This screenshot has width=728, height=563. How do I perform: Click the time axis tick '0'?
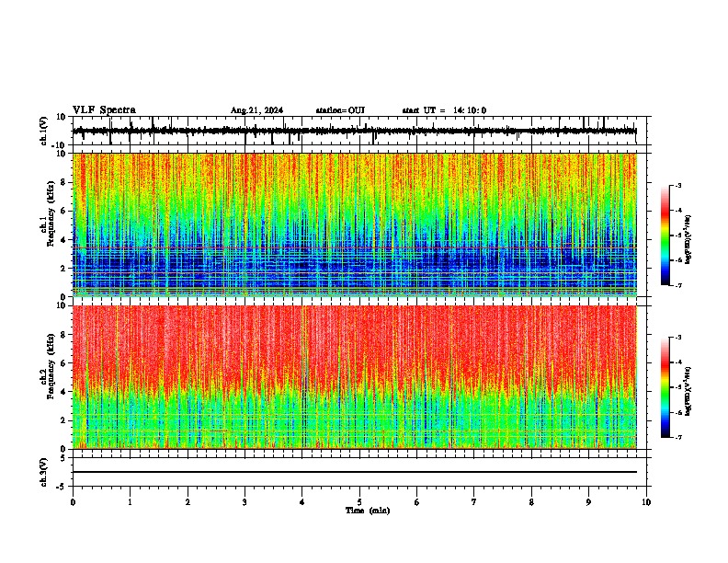click(x=73, y=502)
